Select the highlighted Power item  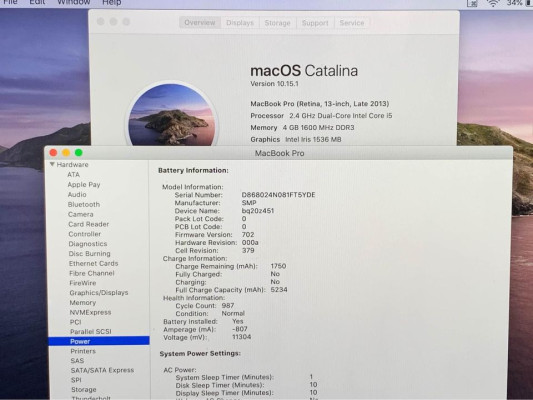[99, 341]
